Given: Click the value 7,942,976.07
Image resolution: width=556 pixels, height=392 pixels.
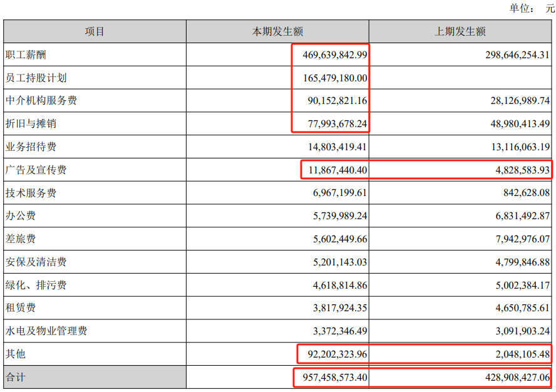Looking at the screenshot, I should 522,239.
